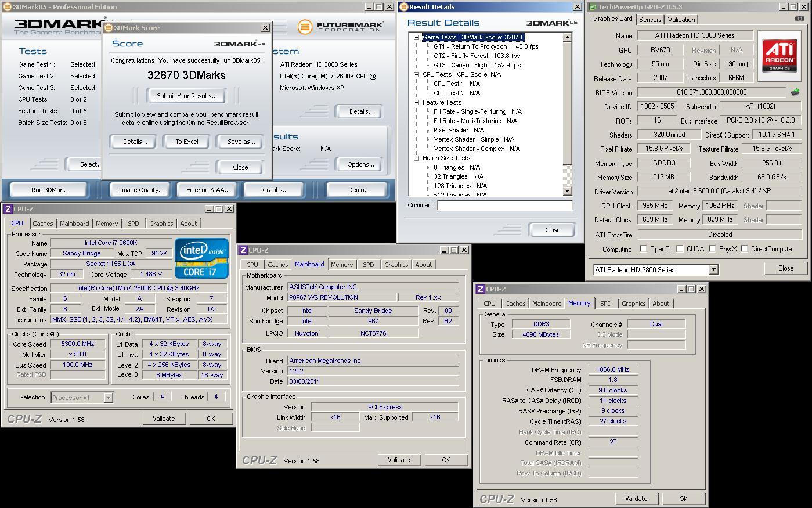Select the GT1 - Return To Proxycon row
Image resolution: width=812 pixels, height=508 pixels.
(x=486, y=46)
